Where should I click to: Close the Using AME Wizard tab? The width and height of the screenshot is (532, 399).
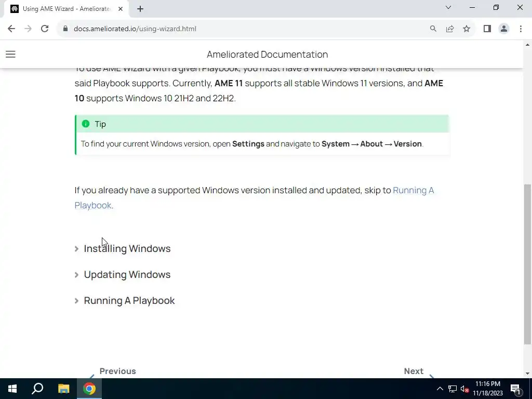121,9
